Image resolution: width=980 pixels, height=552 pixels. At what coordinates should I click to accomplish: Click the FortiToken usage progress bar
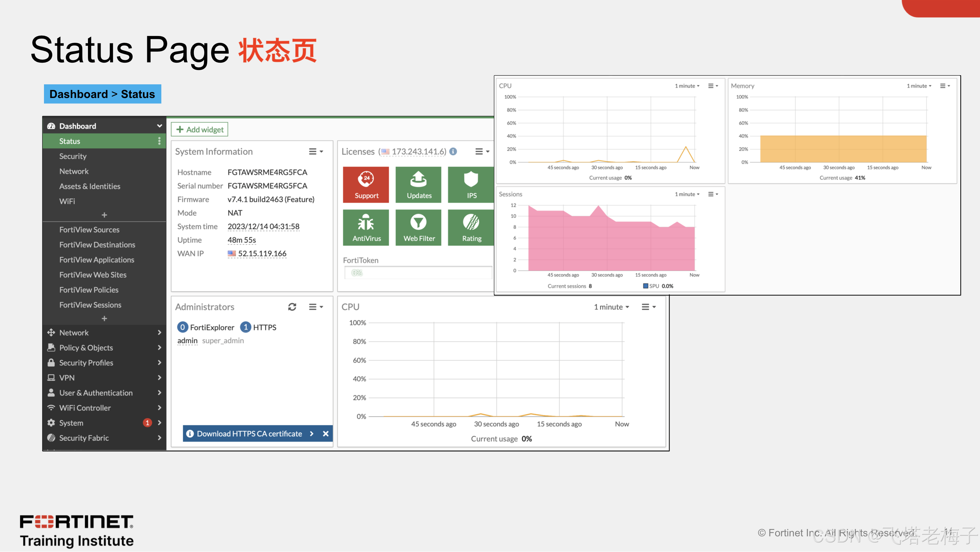click(x=418, y=273)
